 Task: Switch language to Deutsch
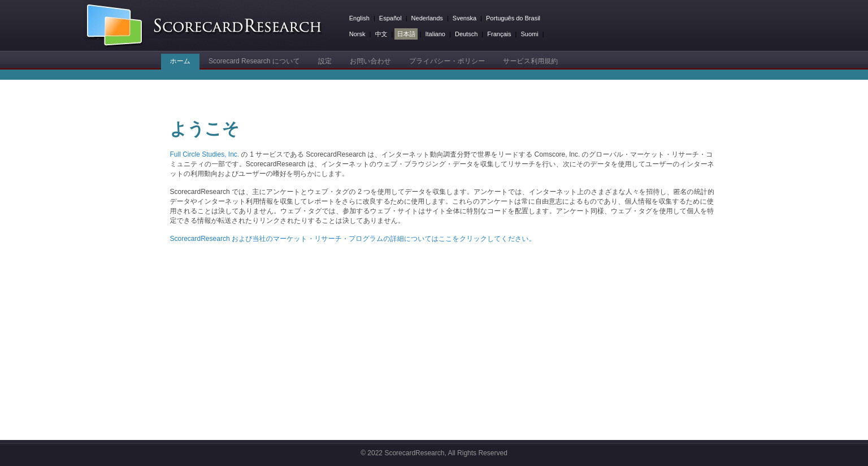[466, 34]
